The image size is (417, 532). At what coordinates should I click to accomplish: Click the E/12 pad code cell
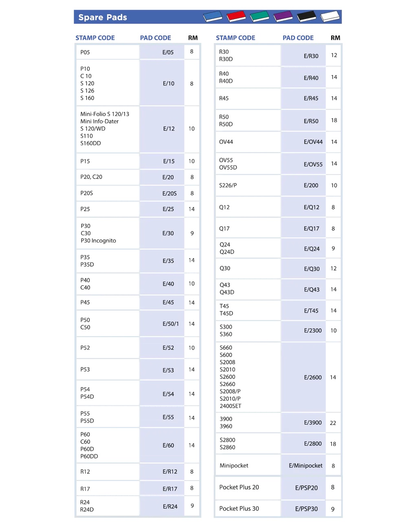(x=169, y=128)
